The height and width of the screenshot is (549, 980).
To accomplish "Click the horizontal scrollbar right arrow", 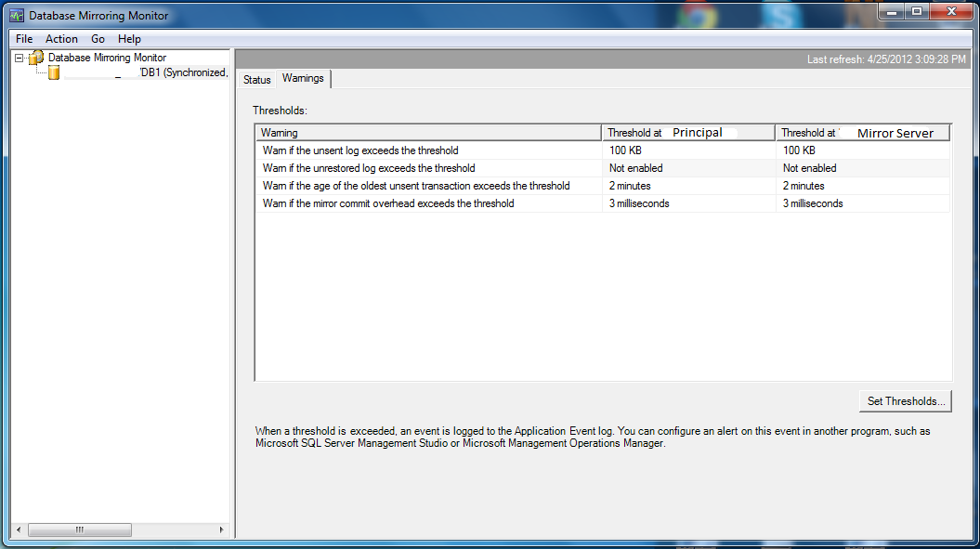I will [x=222, y=529].
